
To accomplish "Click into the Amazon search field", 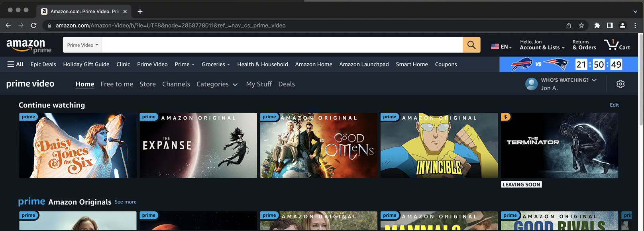I will (282, 45).
